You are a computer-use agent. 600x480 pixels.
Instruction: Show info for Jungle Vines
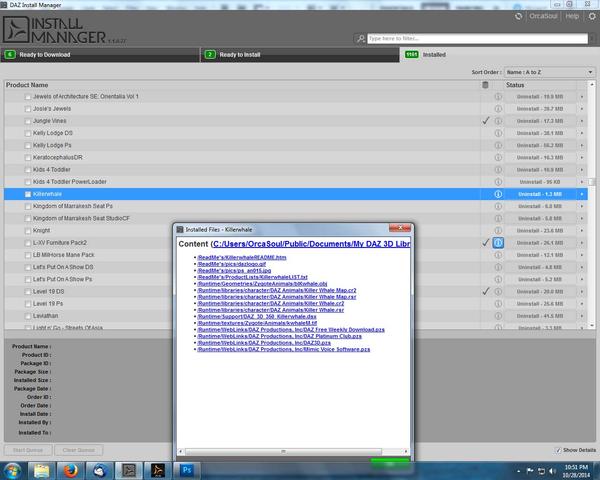(x=498, y=121)
